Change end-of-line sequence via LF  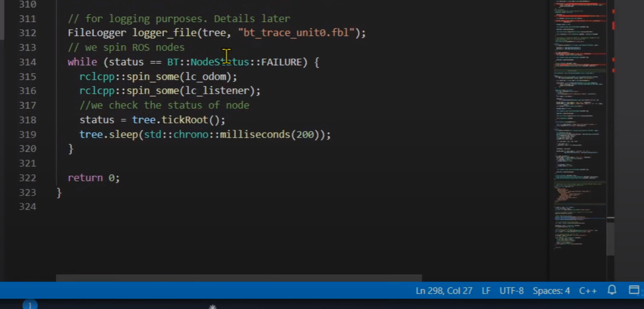pos(486,291)
